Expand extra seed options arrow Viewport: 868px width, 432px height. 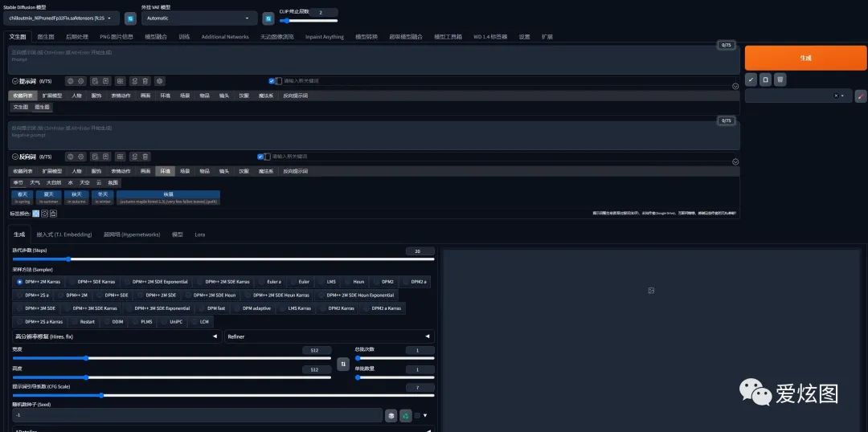425,415
